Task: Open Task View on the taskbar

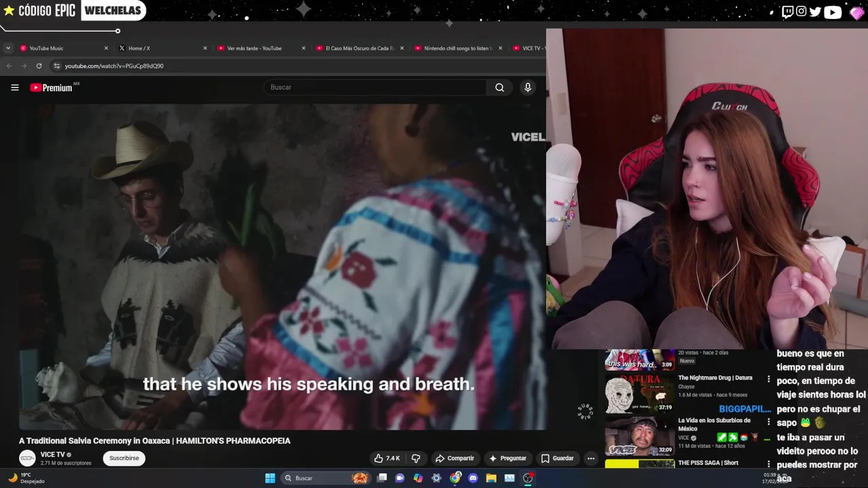Action: click(382, 478)
